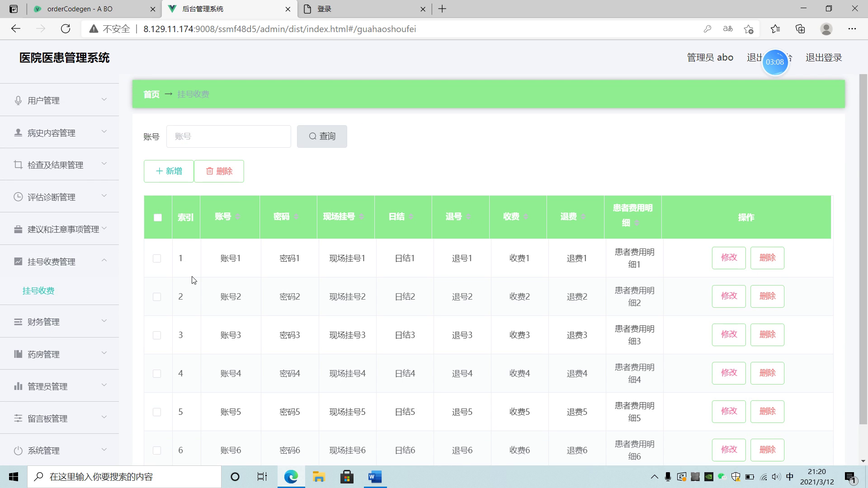Click the crop icon beside 检查及结果管理
The image size is (868, 488).
pyautogui.click(x=18, y=165)
